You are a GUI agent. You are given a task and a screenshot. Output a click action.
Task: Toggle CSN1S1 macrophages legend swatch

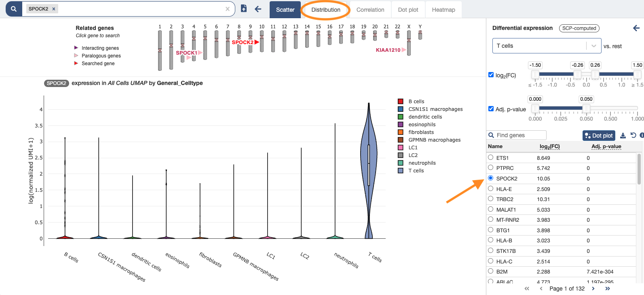[401, 109]
